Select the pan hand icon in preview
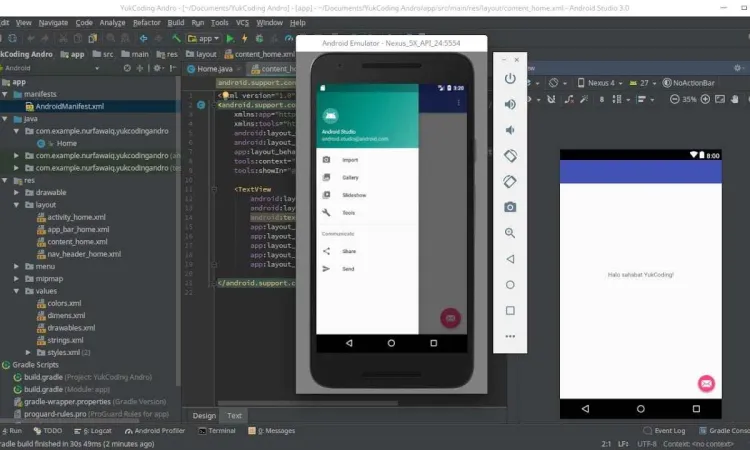Viewport: 750px width, 450px height. tap(735, 99)
